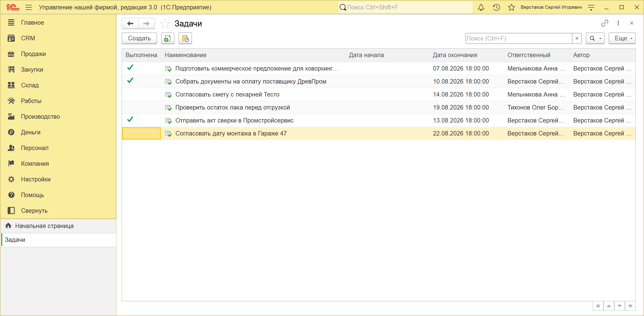Open the Еще dropdown menu
This screenshot has height=316, width=644.
pos(622,38)
